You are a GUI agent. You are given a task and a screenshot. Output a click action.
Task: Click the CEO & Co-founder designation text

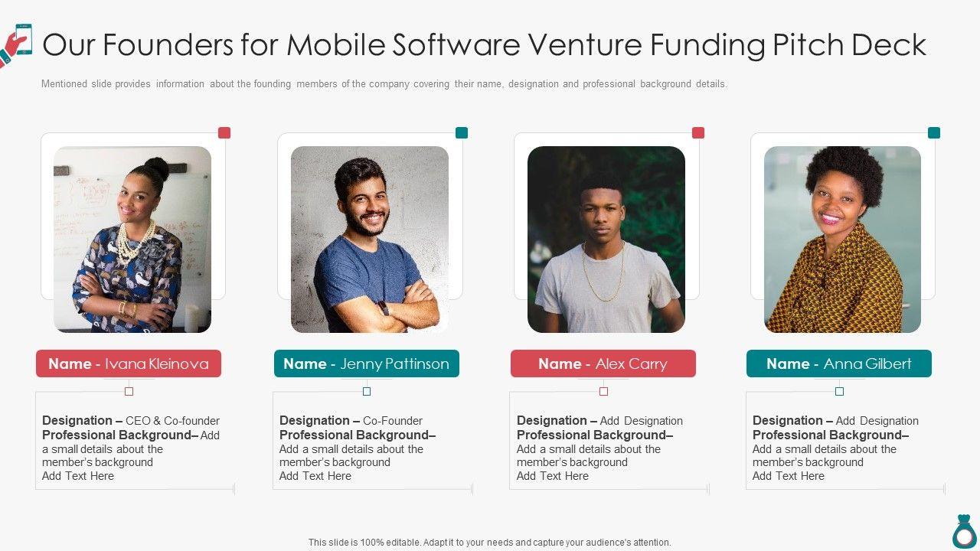click(172, 421)
